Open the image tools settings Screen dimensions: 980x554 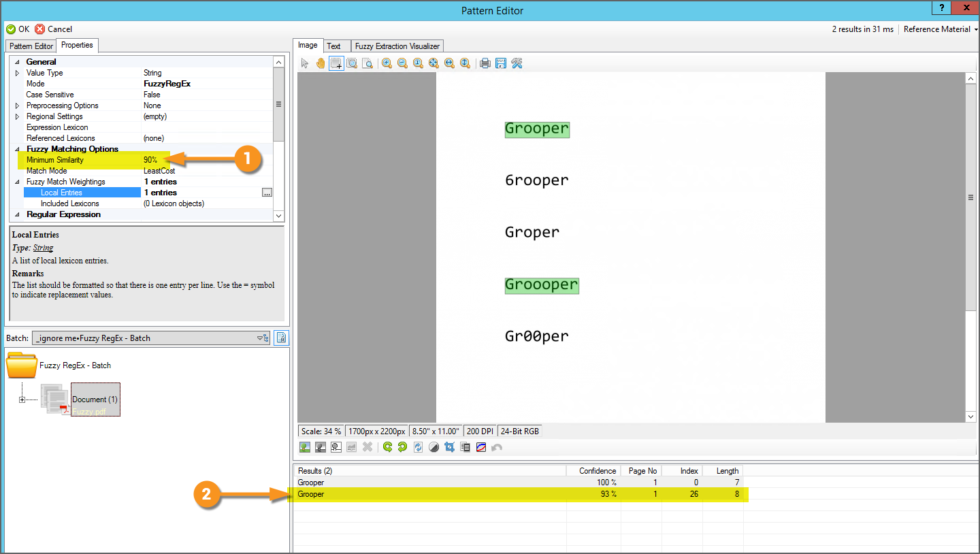[x=517, y=63]
